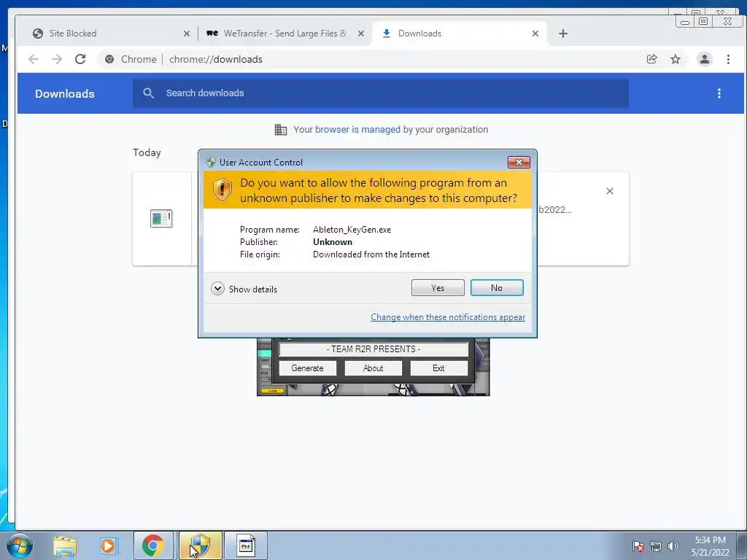The height and width of the screenshot is (560, 747).
Task: Maximize the Chrome window
Action: [x=703, y=21]
